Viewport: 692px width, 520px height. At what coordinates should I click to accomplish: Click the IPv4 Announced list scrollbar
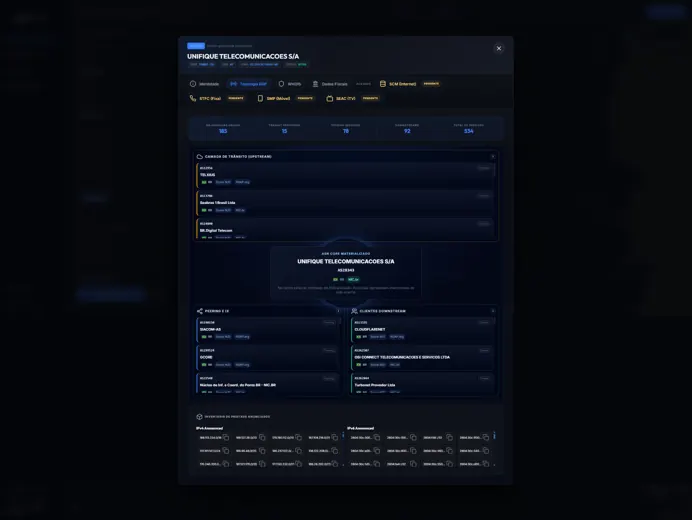[343, 436]
